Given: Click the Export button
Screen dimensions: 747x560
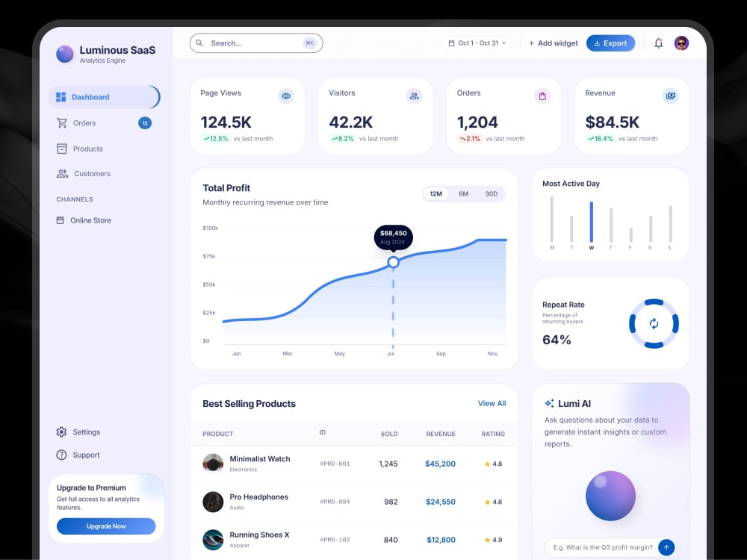Looking at the screenshot, I should point(611,43).
